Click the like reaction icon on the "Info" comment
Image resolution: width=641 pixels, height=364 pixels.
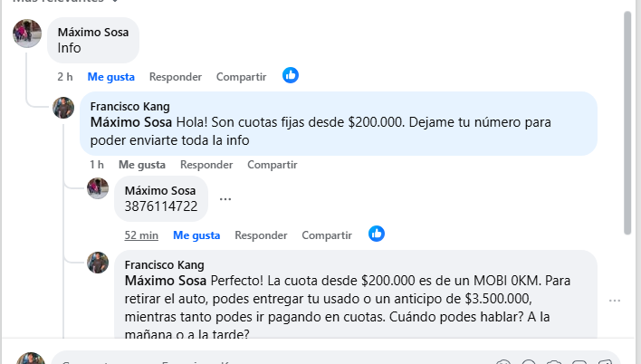click(290, 76)
